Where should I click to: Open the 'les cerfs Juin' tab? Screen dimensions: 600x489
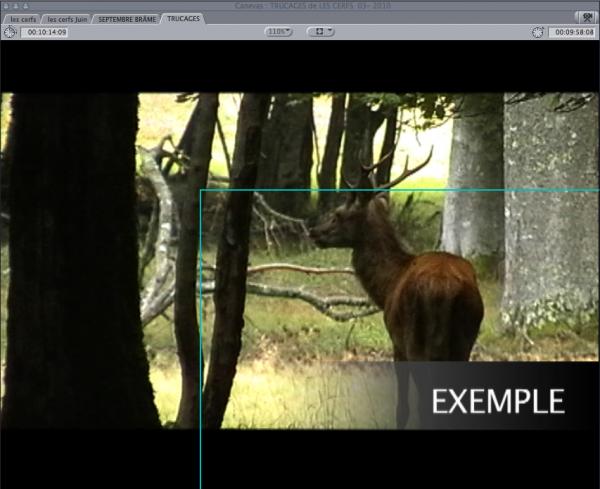67,19
